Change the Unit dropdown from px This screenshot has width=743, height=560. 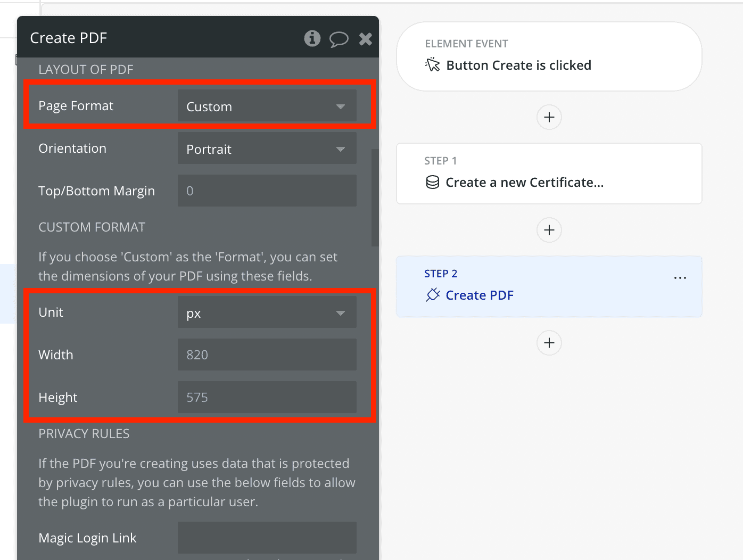point(267,313)
